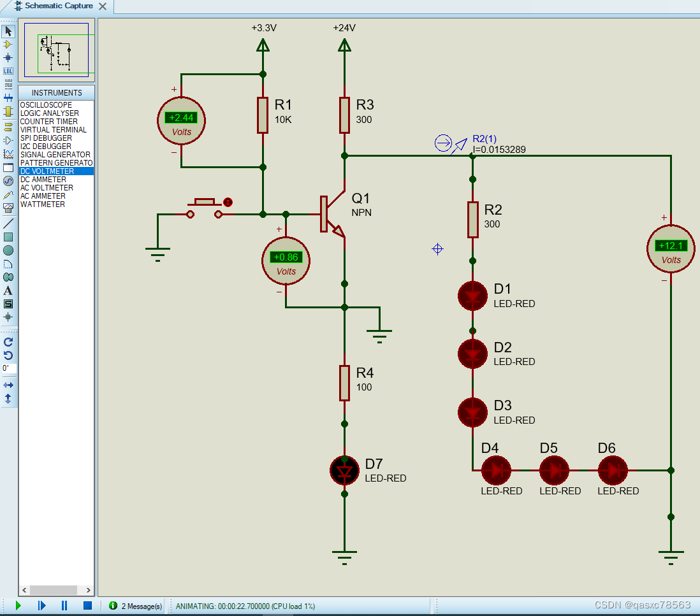Click the overview window thumbnail

tap(56, 50)
